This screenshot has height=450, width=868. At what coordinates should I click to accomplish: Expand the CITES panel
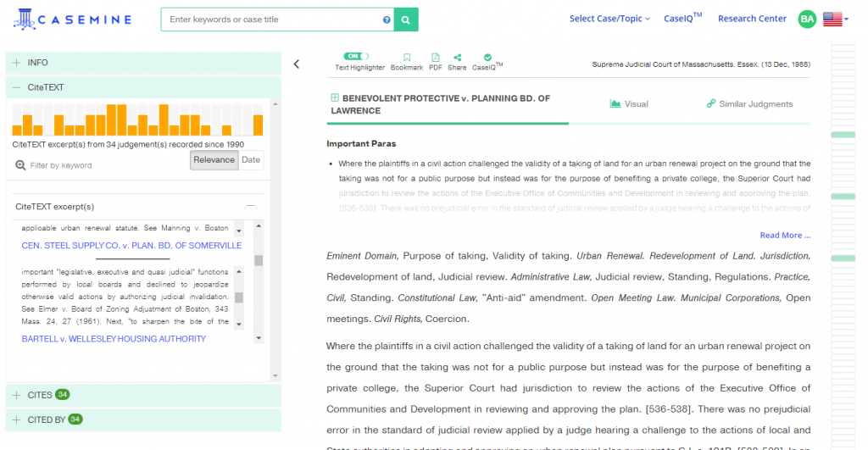(x=143, y=395)
